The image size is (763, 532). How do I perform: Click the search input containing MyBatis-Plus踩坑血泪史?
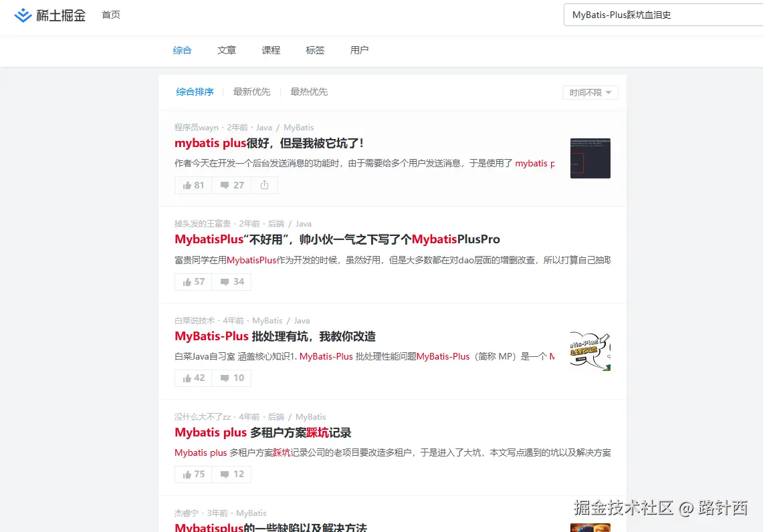pyautogui.click(x=662, y=15)
